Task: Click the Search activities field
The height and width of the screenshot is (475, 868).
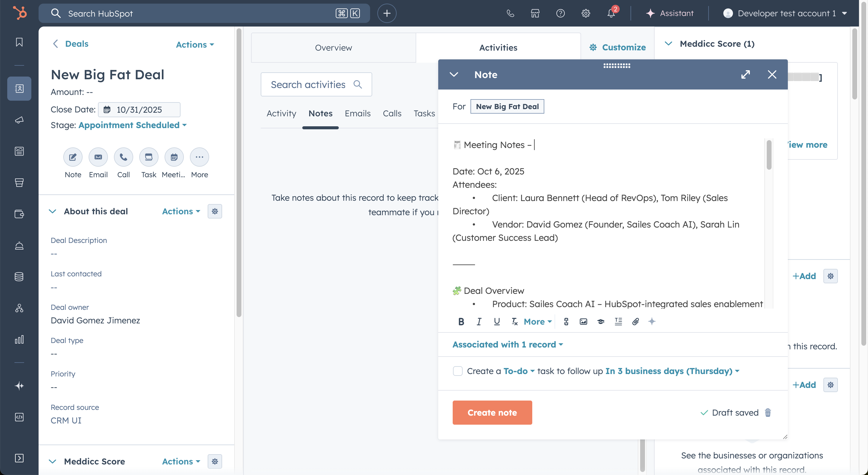Action: tap(308, 85)
